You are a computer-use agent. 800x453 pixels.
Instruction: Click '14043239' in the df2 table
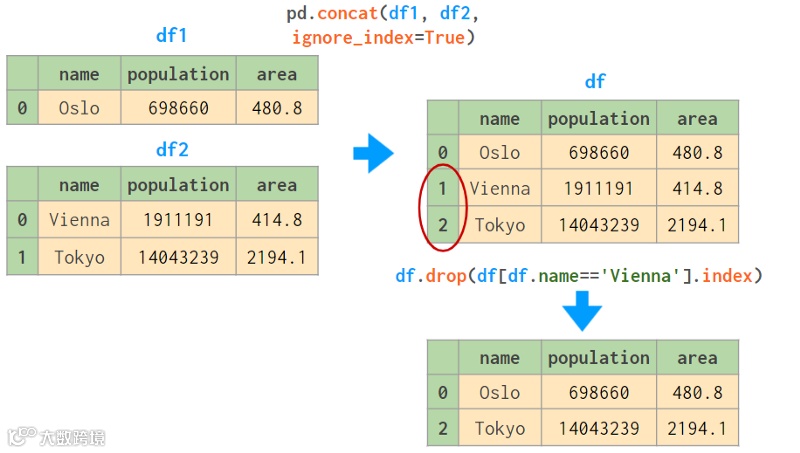tap(178, 257)
